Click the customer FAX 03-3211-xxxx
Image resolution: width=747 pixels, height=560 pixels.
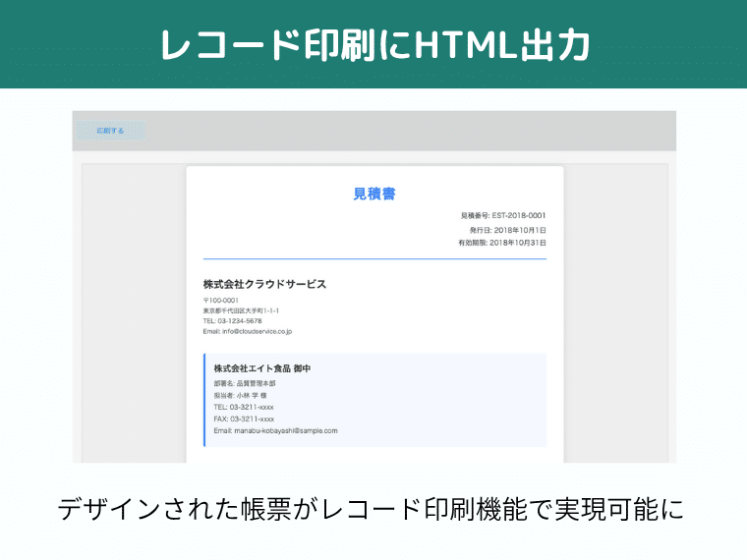244,419
